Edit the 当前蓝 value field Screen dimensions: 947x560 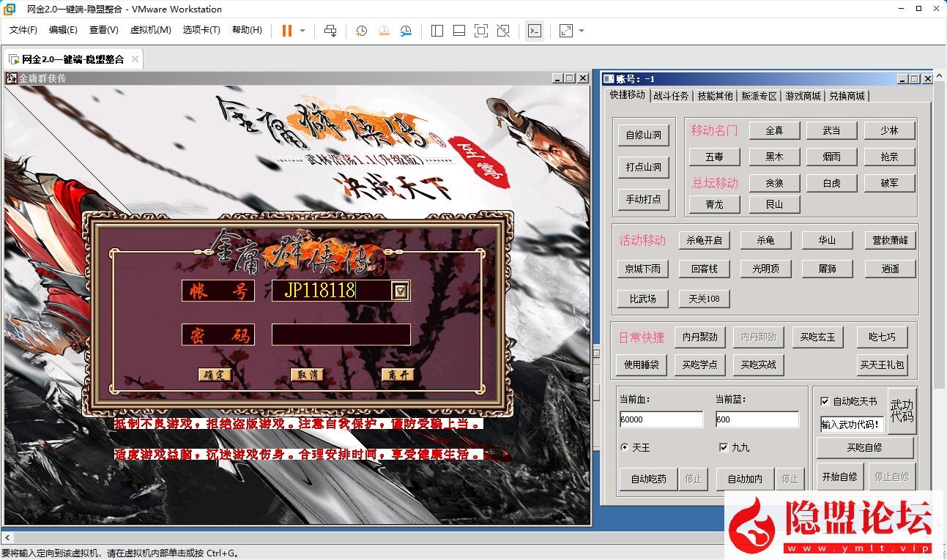tap(757, 419)
